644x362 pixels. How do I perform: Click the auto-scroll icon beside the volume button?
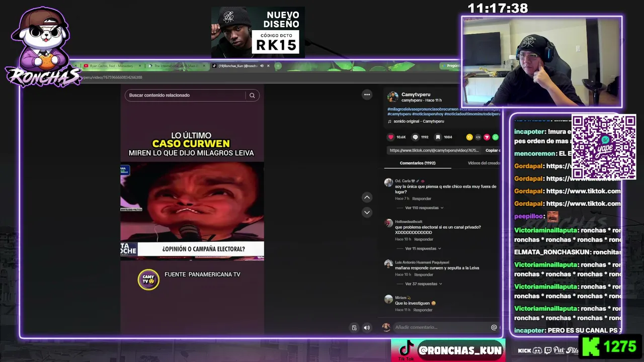354,328
